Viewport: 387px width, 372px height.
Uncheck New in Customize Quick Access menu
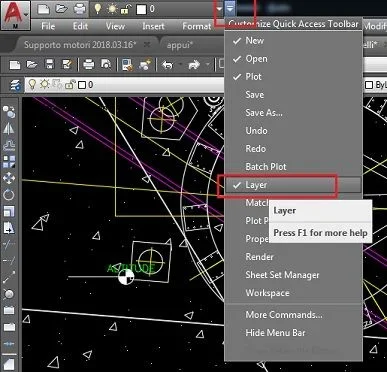[x=293, y=41]
